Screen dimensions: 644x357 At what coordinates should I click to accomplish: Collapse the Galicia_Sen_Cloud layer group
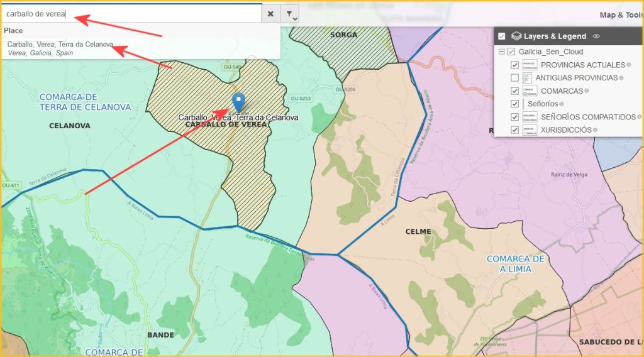click(502, 52)
